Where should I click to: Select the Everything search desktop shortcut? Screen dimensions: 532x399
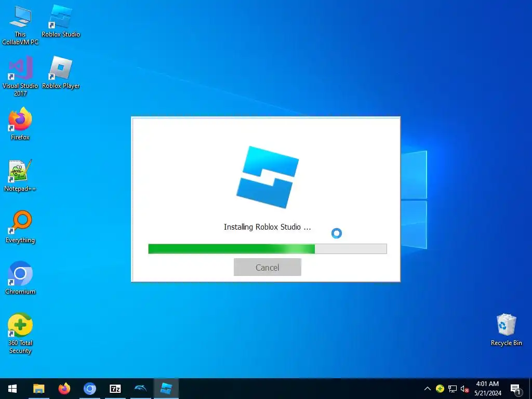point(20,227)
